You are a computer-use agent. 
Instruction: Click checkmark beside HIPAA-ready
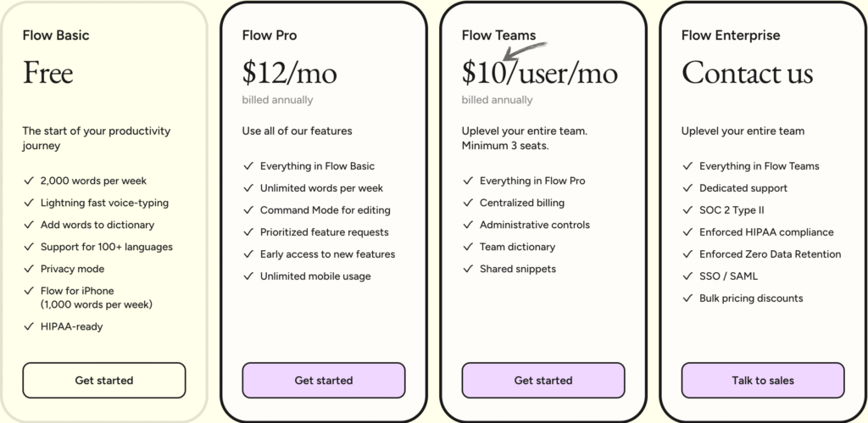(x=28, y=326)
